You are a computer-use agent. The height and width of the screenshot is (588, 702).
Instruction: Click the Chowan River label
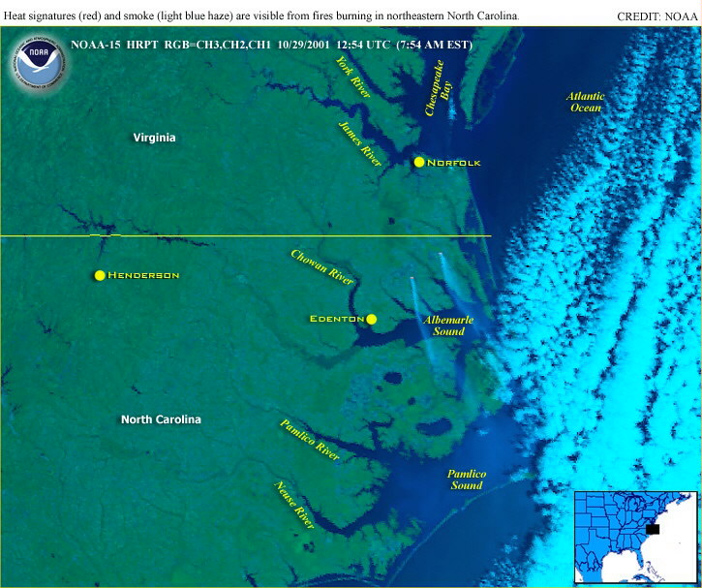[322, 265]
